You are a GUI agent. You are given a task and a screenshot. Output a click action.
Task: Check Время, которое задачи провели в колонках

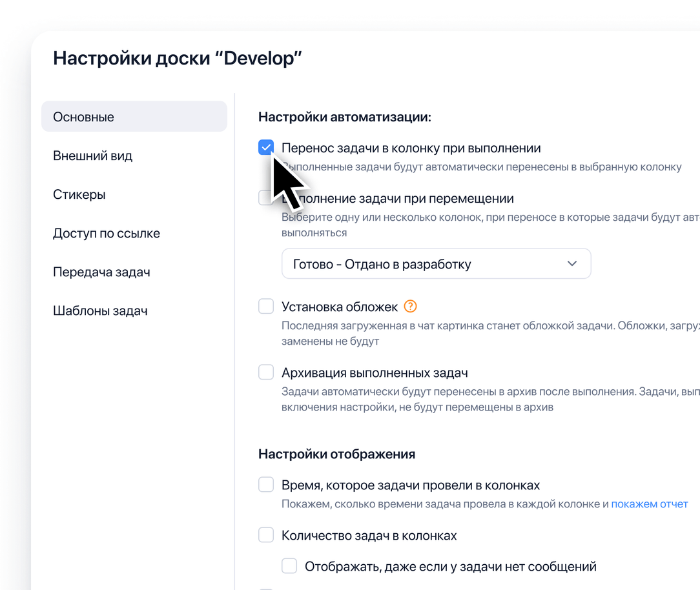click(x=266, y=484)
